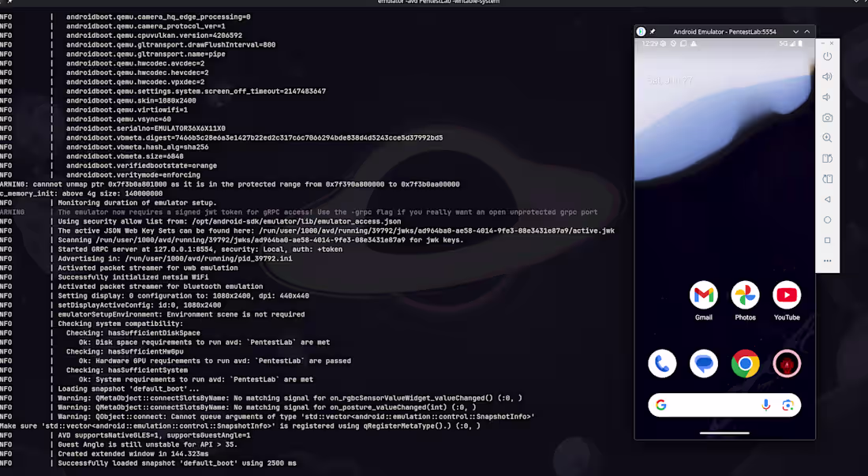Tap the circular Home button in emulator toolbar
This screenshot has width=868, height=476.
click(827, 219)
